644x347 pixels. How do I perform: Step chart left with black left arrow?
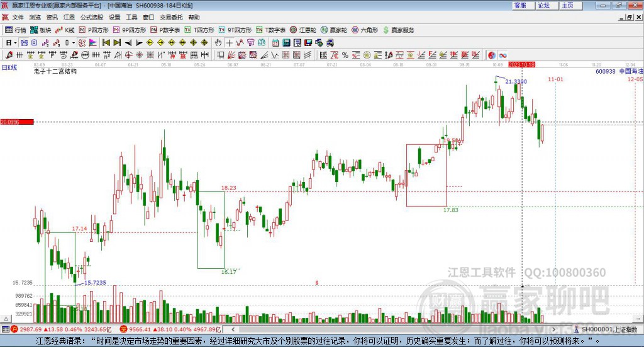(128, 43)
